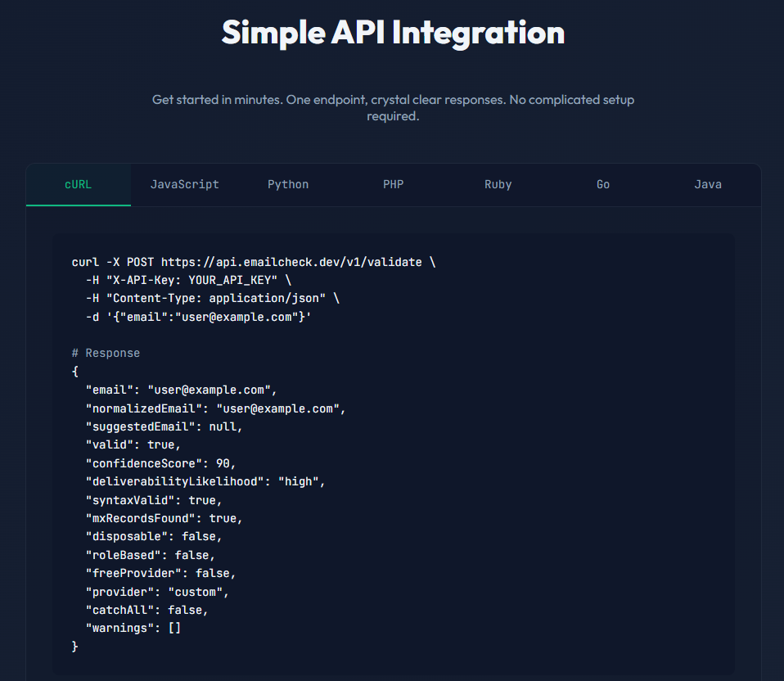Switch to the Go tab
The height and width of the screenshot is (681, 784).
(602, 184)
